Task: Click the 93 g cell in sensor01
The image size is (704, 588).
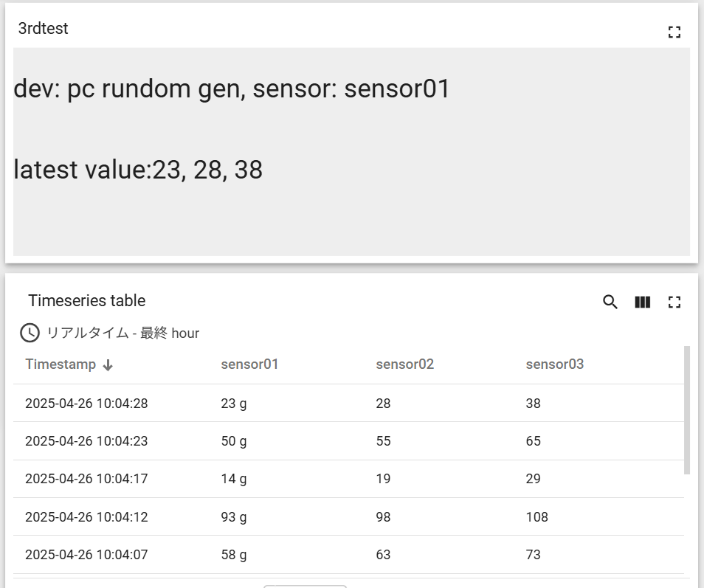Action: [233, 517]
